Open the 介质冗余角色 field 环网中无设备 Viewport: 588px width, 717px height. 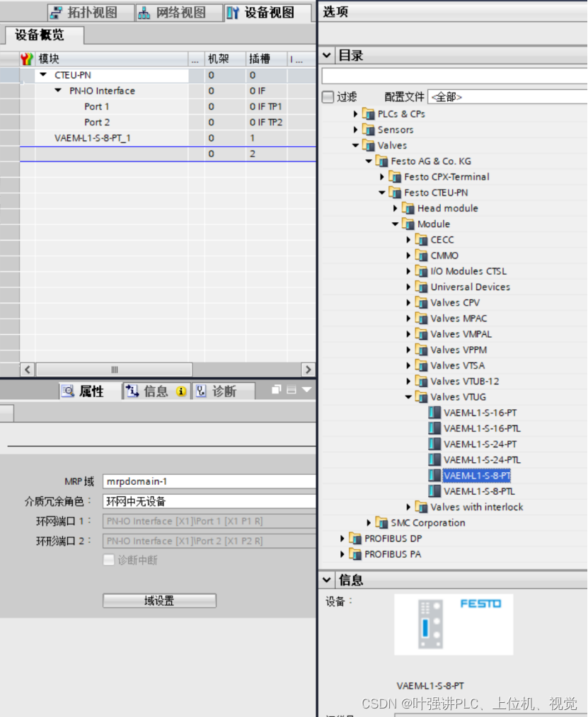click(209, 501)
